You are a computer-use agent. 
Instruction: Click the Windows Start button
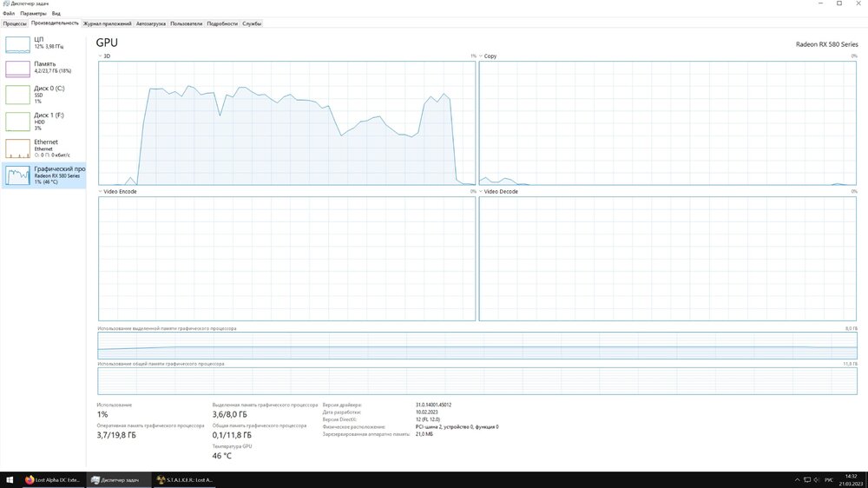tap(10, 479)
